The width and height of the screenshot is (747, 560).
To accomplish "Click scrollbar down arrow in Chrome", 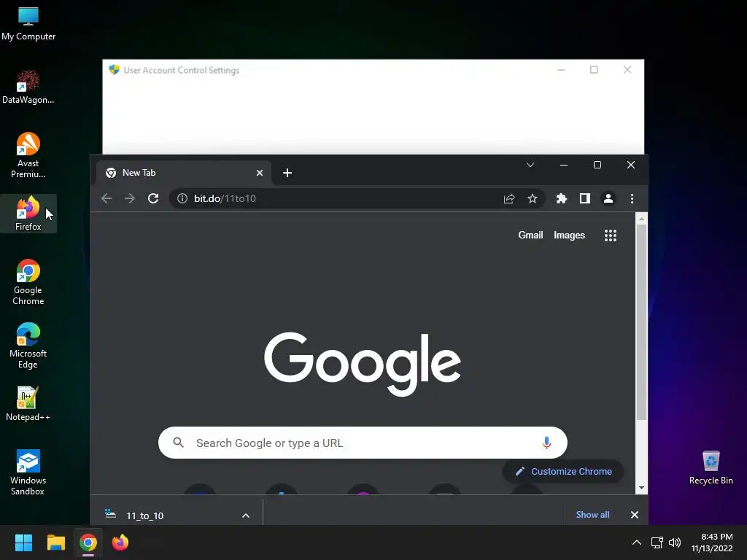I will pyautogui.click(x=642, y=488).
